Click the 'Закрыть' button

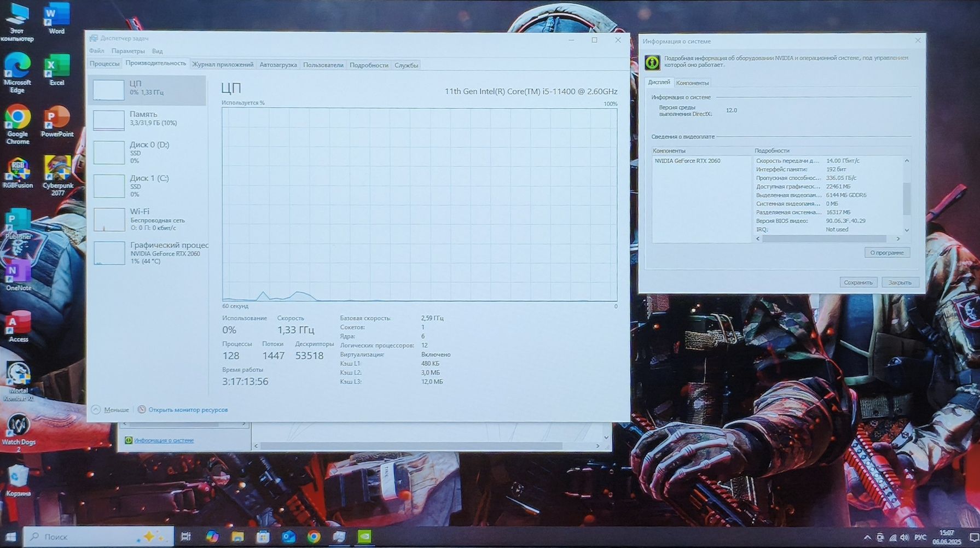click(900, 282)
